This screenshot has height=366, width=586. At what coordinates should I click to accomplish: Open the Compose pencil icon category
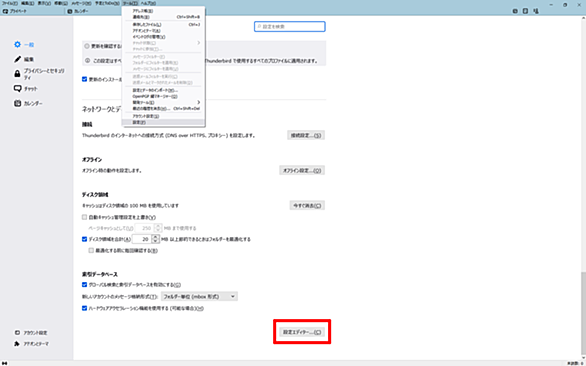(x=17, y=59)
